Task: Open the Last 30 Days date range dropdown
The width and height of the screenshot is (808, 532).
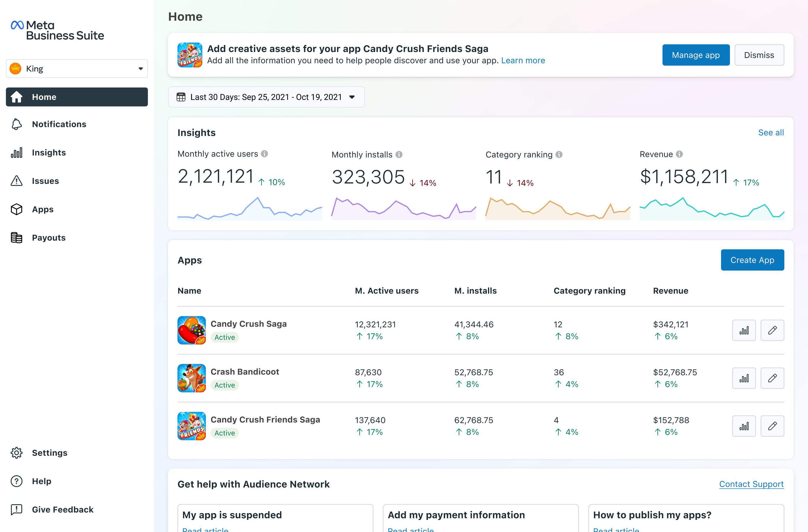Action: click(x=266, y=97)
